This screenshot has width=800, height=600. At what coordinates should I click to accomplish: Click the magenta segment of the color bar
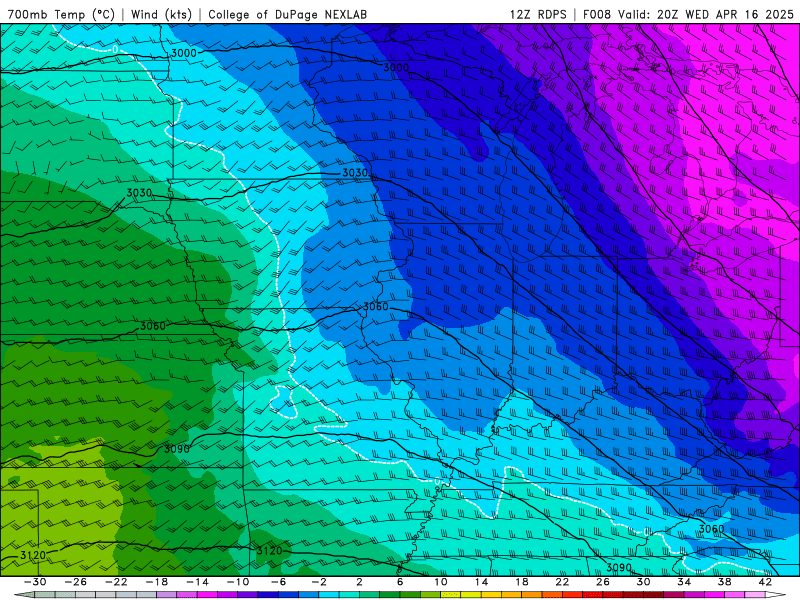click(x=207, y=595)
